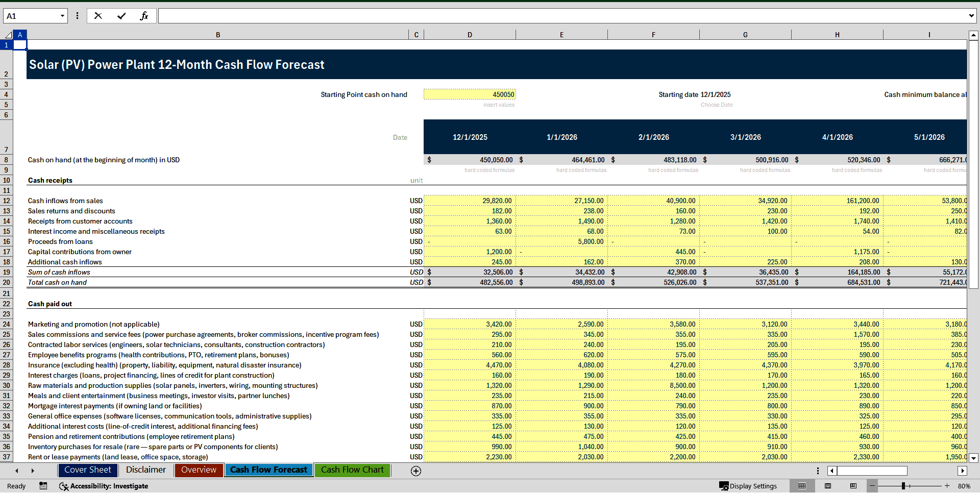
Task: Click the Enter check mark icon
Action: (121, 15)
